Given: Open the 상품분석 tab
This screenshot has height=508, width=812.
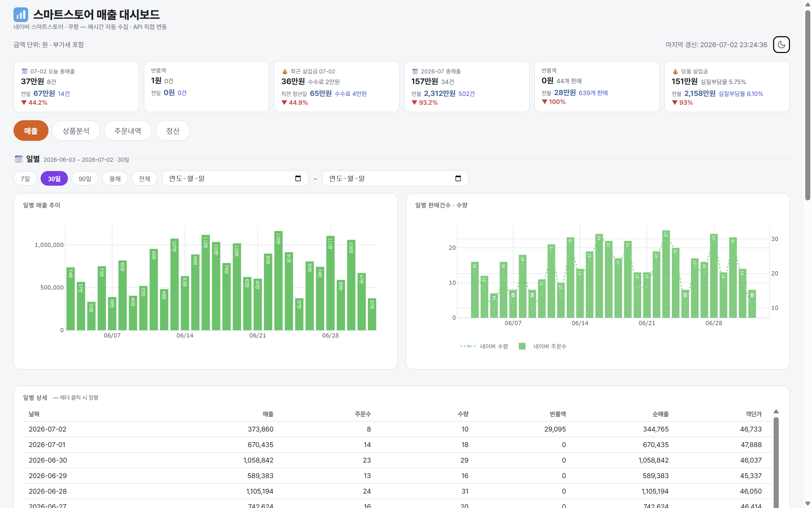Looking at the screenshot, I should 76,131.
